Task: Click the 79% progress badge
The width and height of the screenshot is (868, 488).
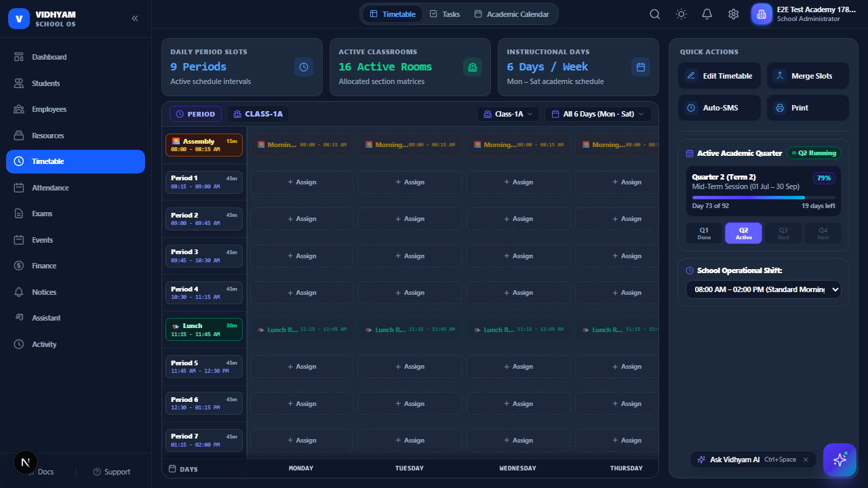Action: tap(824, 178)
